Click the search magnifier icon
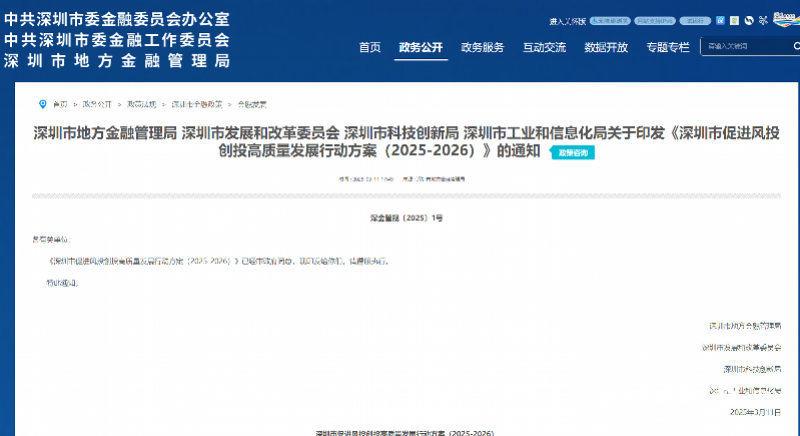 tap(796, 46)
